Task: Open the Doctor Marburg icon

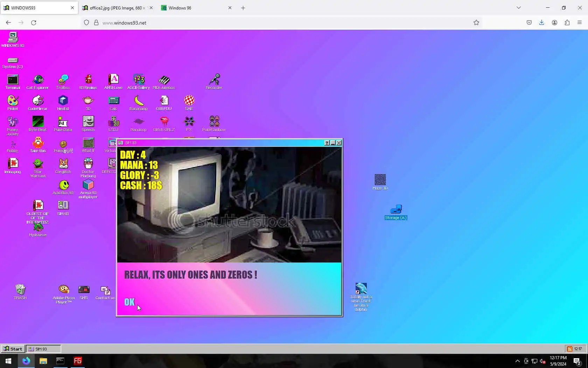Action: tap(88, 168)
